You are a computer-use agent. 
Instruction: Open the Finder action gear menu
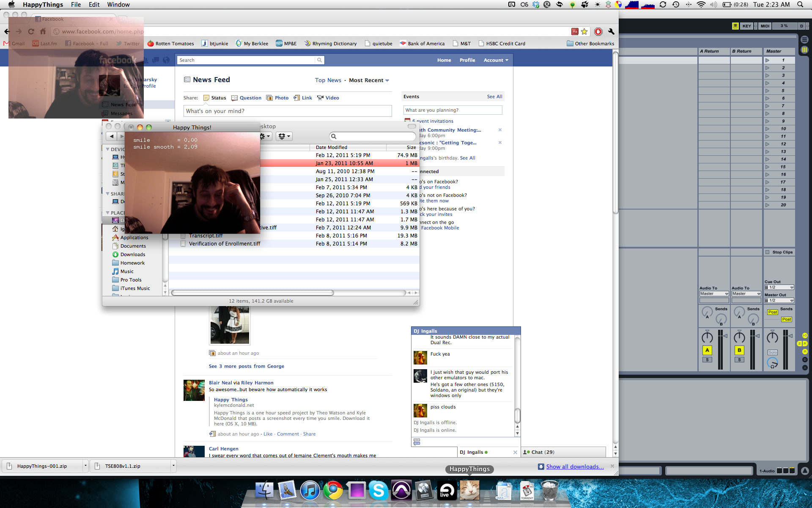coord(265,136)
